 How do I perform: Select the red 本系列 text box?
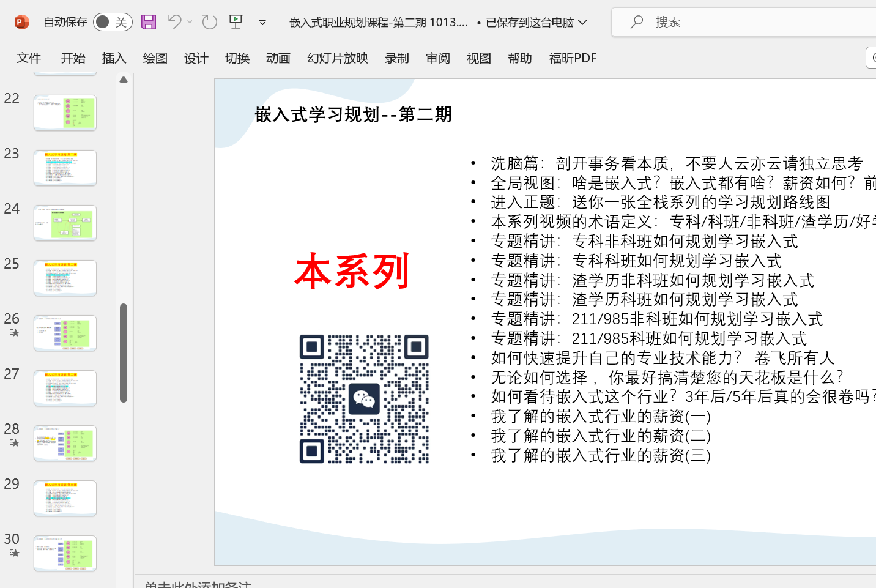352,271
